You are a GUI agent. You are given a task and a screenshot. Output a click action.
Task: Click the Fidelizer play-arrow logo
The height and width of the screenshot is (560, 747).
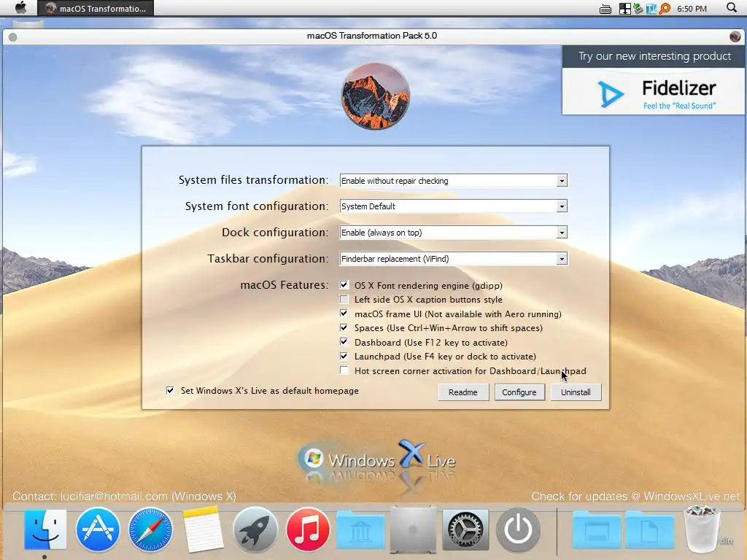[x=611, y=94]
